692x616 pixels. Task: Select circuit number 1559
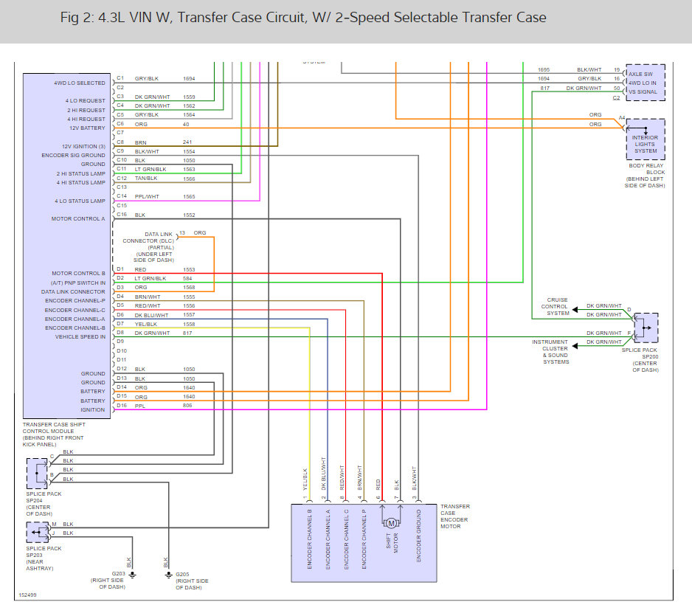point(189,97)
